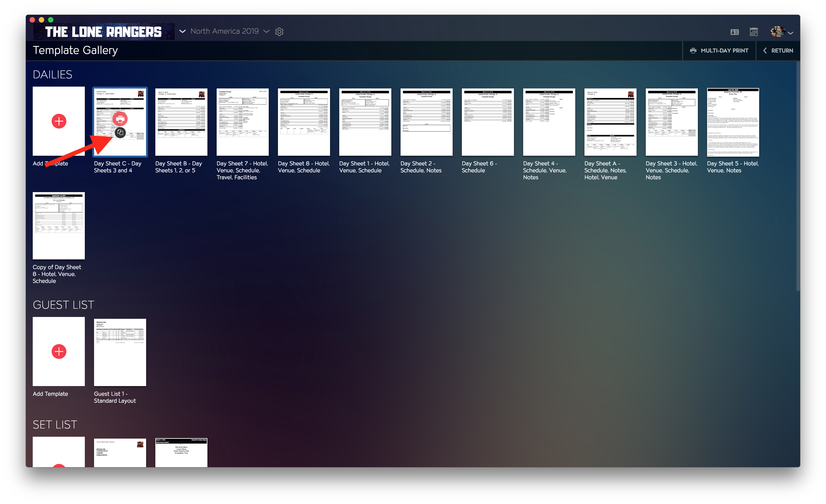Click the Template Gallery heading
826x504 pixels.
[x=75, y=50]
